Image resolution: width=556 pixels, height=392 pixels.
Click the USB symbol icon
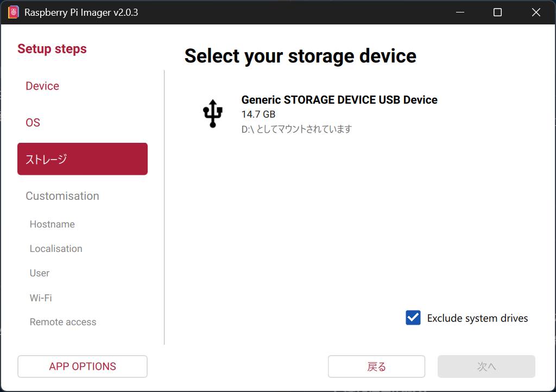coord(213,113)
